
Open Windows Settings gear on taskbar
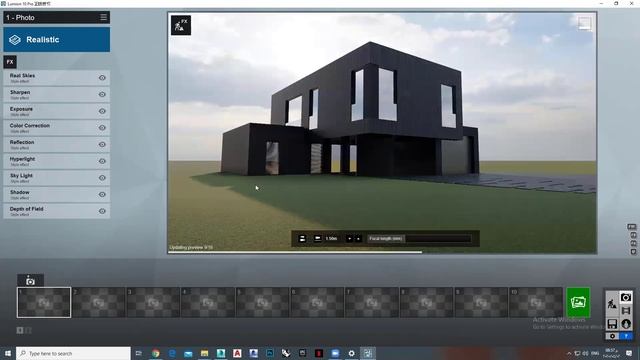[x=351, y=353]
